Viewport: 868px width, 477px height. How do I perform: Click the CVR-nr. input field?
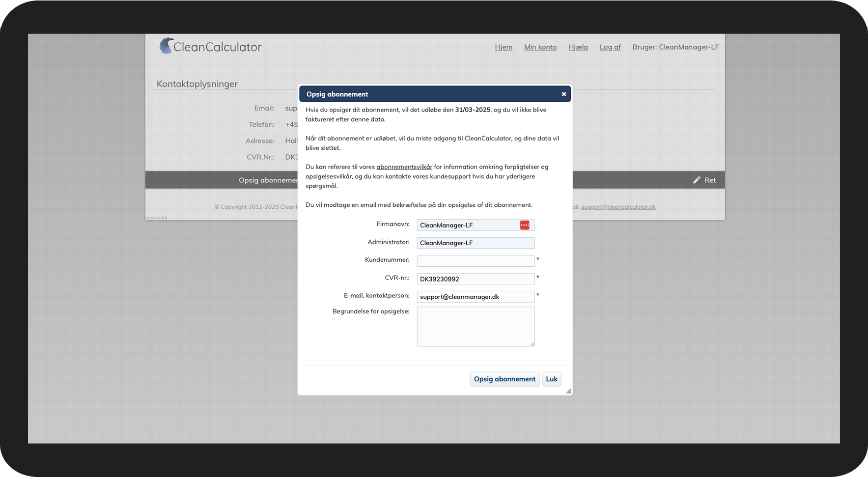click(475, 279)
